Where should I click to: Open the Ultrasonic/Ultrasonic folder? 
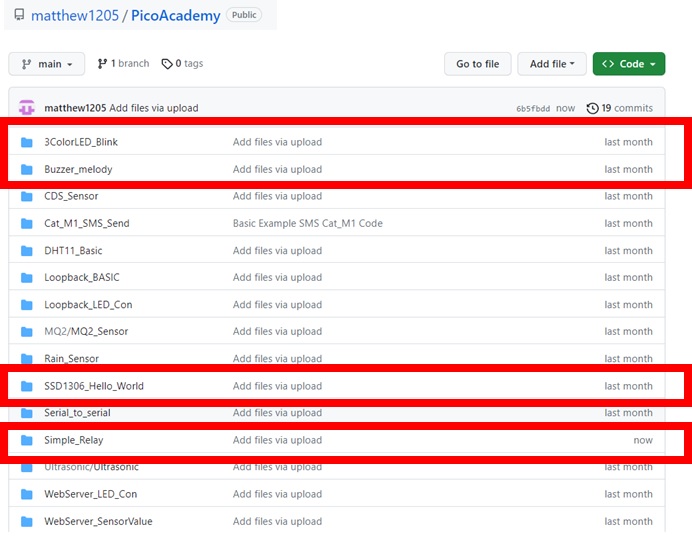tap(91, 467)
